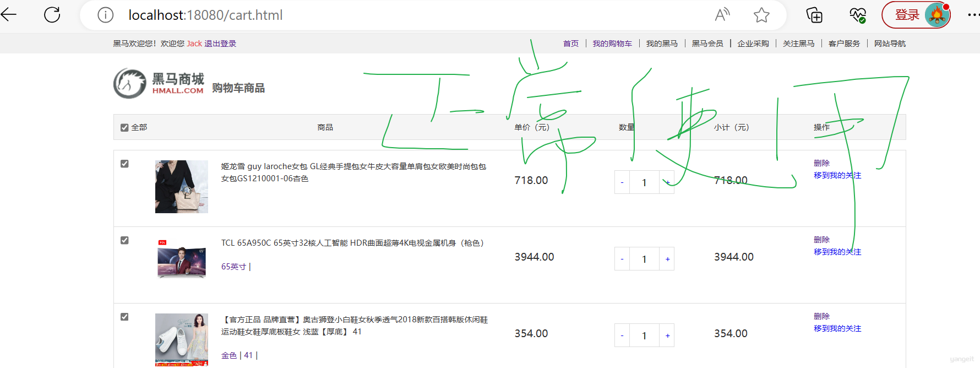Click the username Jack link
The width and height of the screenshot is (980, 368).
click(x=194, y=44)
